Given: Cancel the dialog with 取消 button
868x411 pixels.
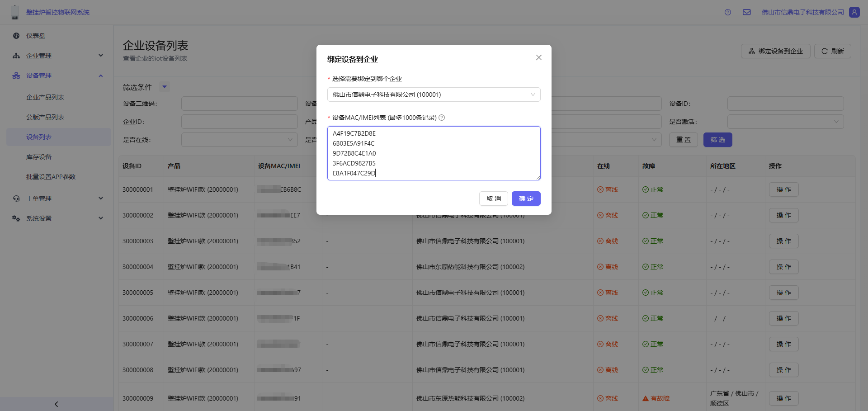Looking at the screenshot, I should pyautogui.click(x=493, y=198).
